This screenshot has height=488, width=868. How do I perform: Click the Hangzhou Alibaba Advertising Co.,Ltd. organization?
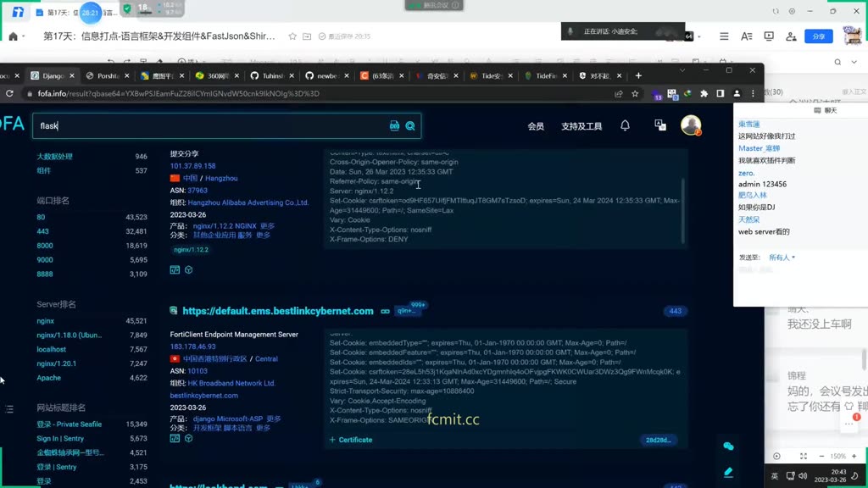tap(248, 202)
